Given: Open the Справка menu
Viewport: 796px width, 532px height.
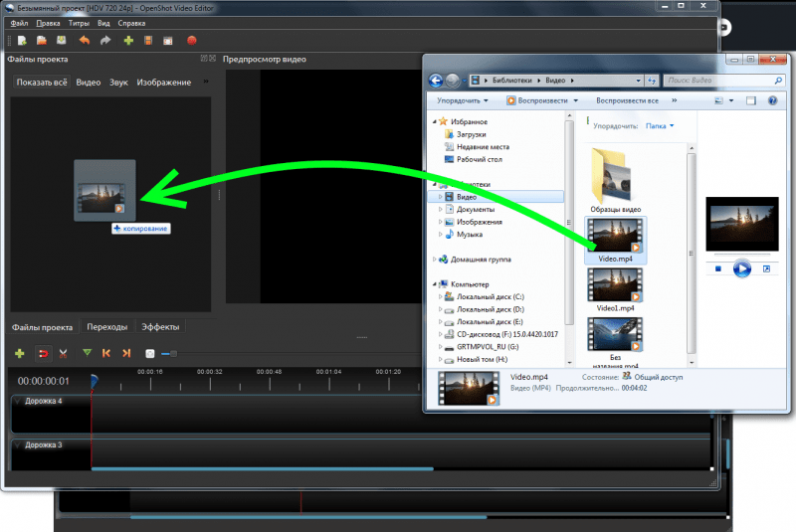Looking at the screenshot, I should 131,23.
